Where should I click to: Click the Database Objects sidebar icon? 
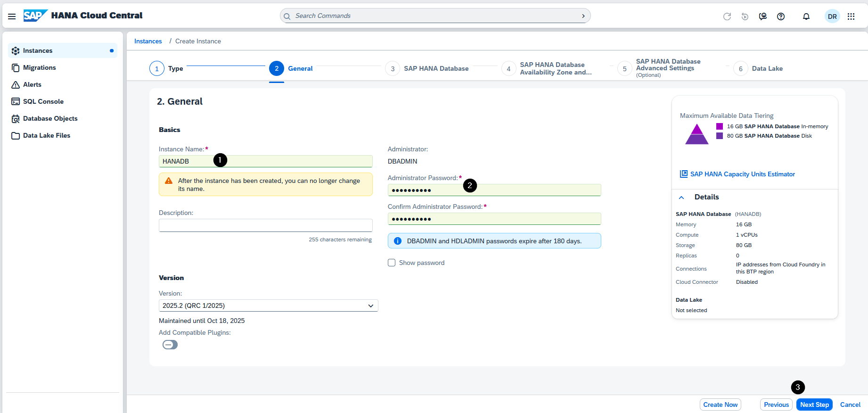point(16,119)
